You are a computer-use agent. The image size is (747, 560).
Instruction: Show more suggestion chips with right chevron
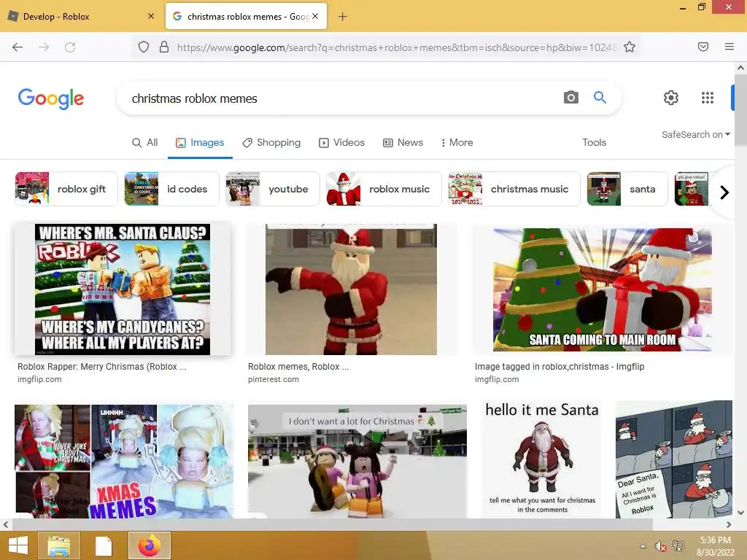[x=724, y=192]
